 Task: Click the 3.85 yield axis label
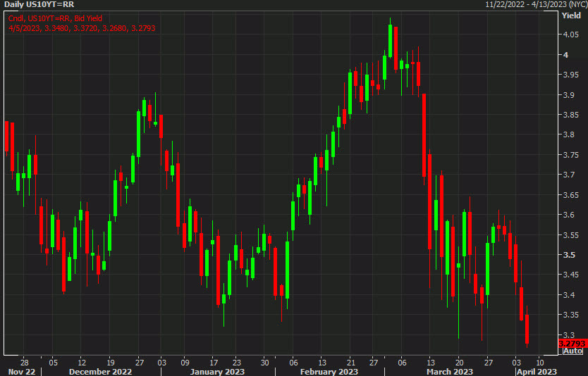pos(571,115)
